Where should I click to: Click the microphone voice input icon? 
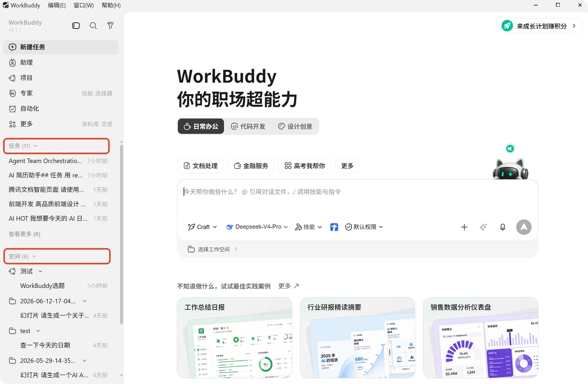click(502, 227)
